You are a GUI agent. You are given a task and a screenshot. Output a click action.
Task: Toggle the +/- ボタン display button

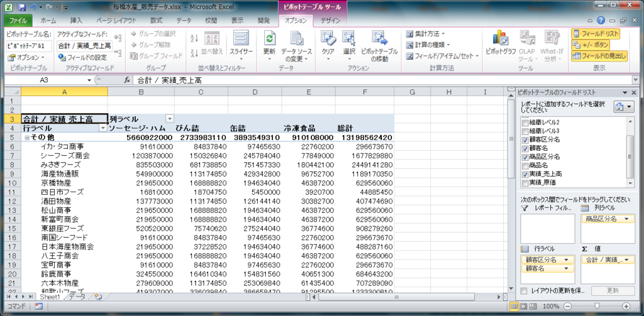pyautogui.click(x=590, y=45)
